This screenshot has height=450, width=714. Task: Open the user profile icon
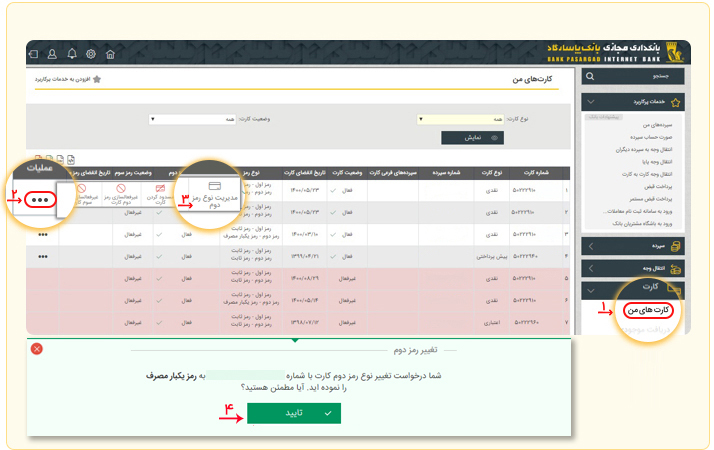(52, 54)
